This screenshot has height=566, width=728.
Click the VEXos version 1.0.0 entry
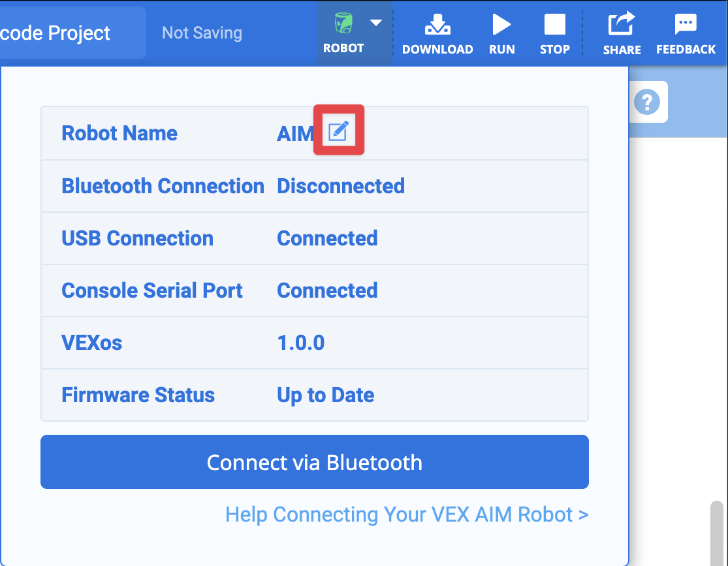tap(301, 343)
